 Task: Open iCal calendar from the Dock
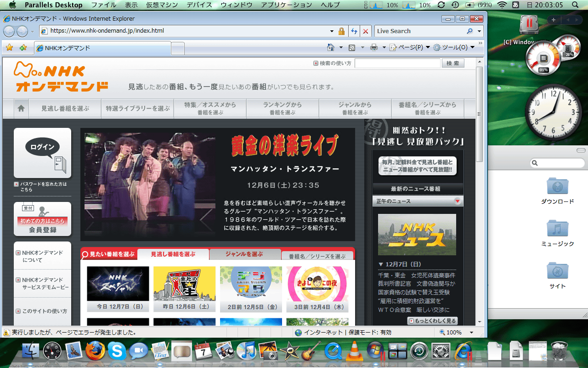(x=204, y=351)
